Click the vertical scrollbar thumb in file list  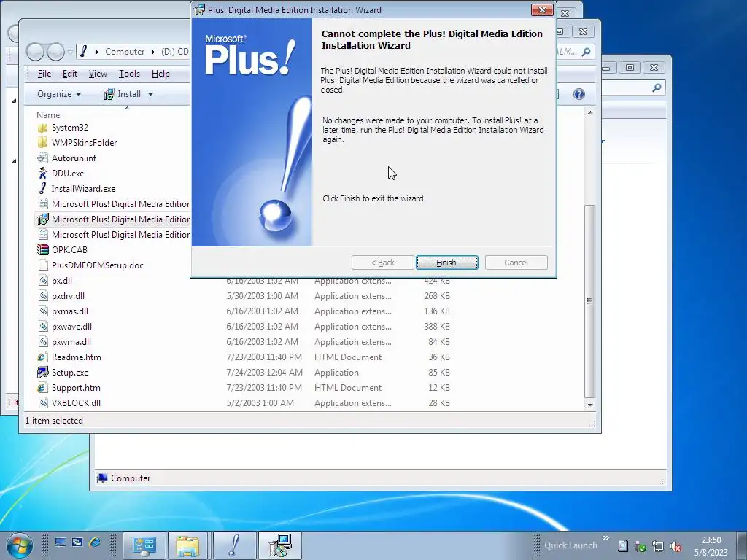[589, 301]
